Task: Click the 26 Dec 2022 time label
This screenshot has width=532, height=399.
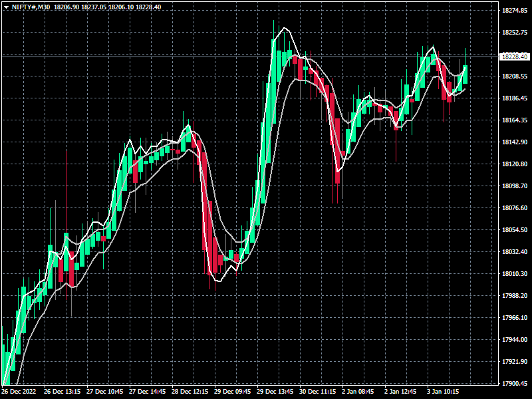Action: tap(19, 392)
